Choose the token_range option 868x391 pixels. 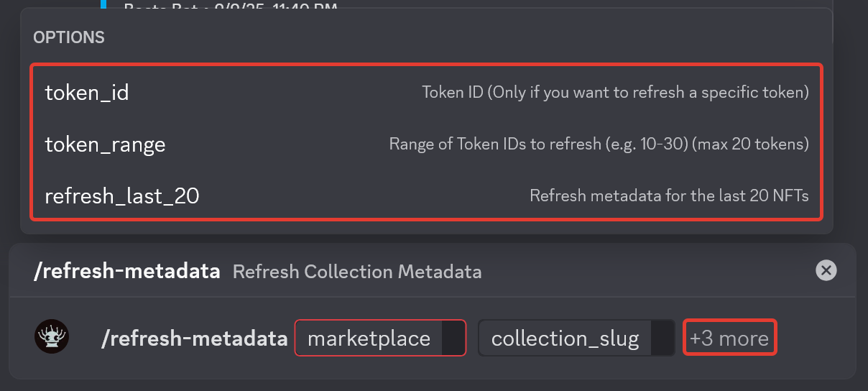(x=105, y=144)
